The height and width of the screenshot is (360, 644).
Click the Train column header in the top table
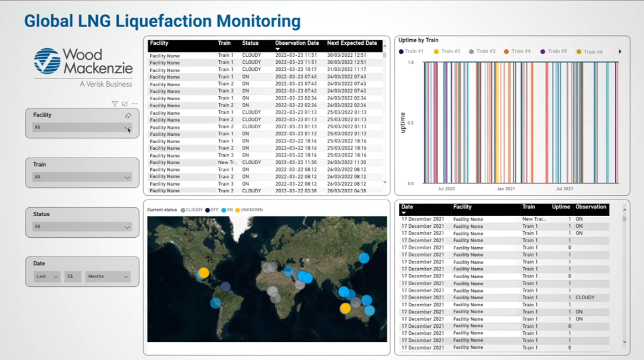(224, 43)
